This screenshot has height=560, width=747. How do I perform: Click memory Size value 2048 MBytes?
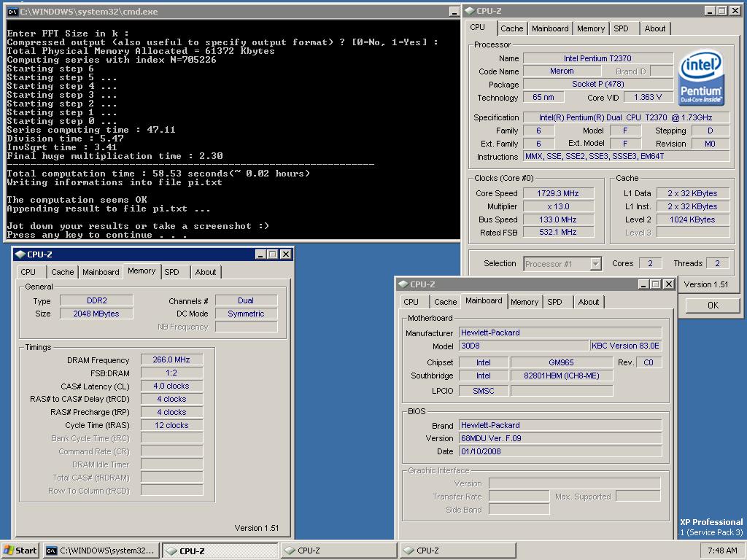[96, 314]
